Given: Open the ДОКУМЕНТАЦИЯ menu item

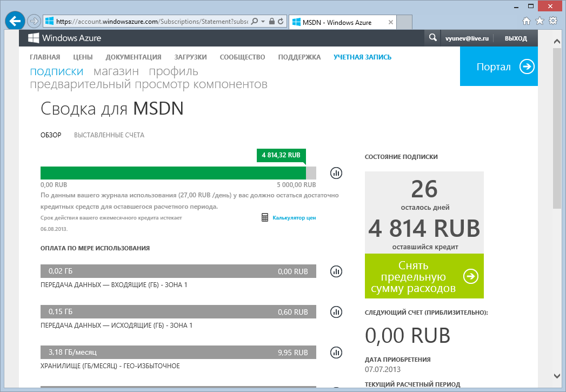Looking at the screenshot, I should coord(133,57).
